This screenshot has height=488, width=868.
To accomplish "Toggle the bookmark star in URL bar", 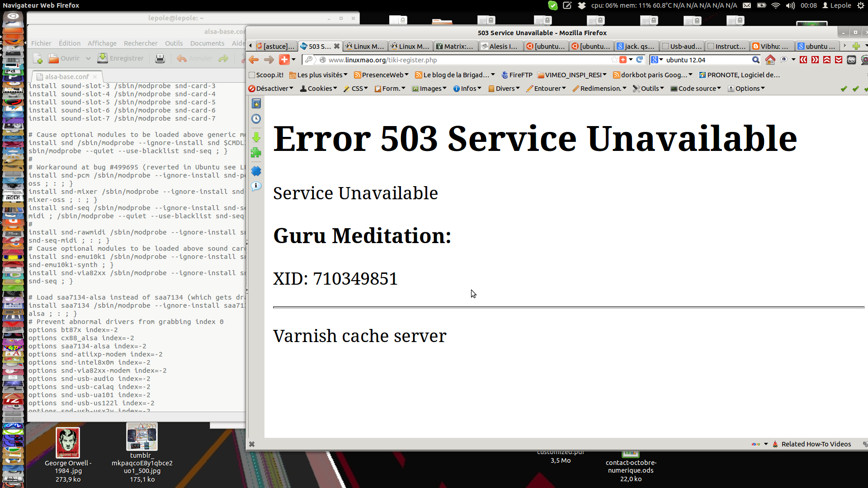I will coord(613,60).
